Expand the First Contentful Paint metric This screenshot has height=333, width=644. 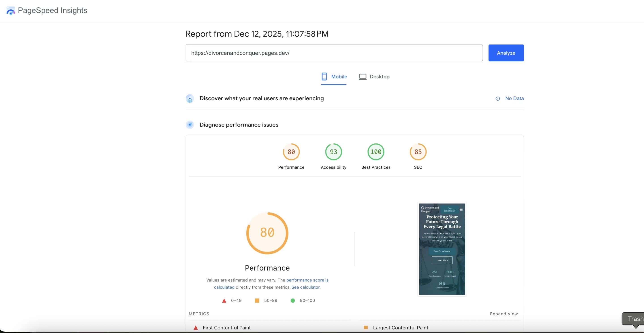click(226, 327)
